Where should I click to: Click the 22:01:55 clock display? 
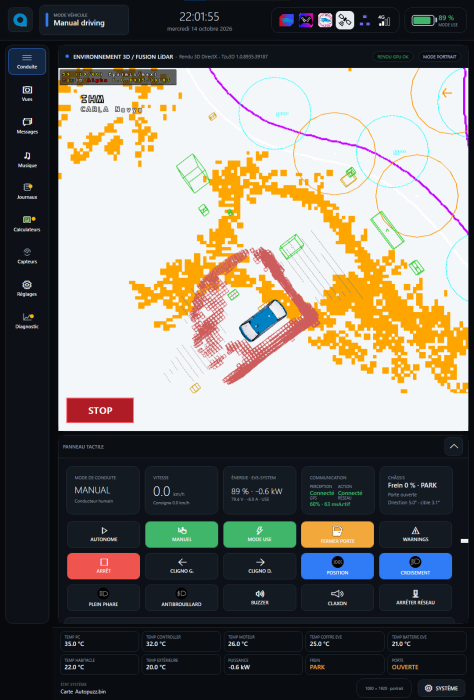click(x=199, y=17)
